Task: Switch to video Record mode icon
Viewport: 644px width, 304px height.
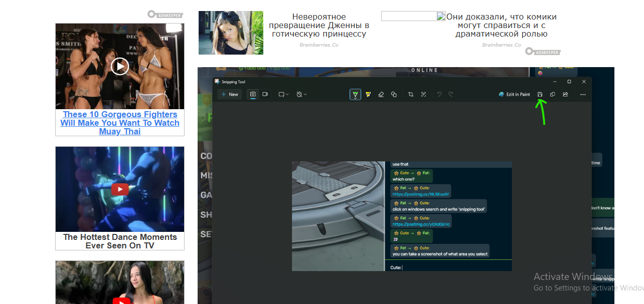Action: (x=265, y=94)
